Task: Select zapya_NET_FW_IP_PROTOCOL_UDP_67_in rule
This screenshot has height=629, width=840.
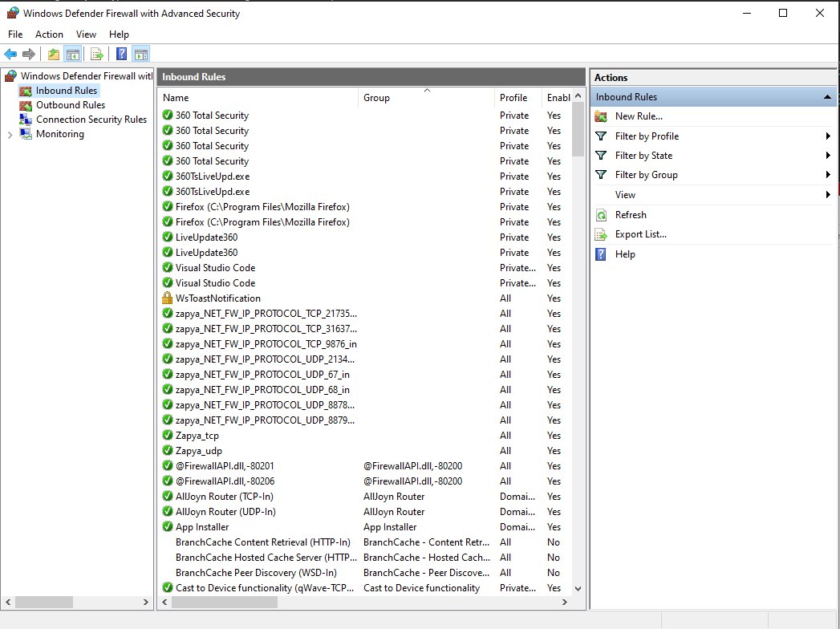Action: [x=262, y=375]
